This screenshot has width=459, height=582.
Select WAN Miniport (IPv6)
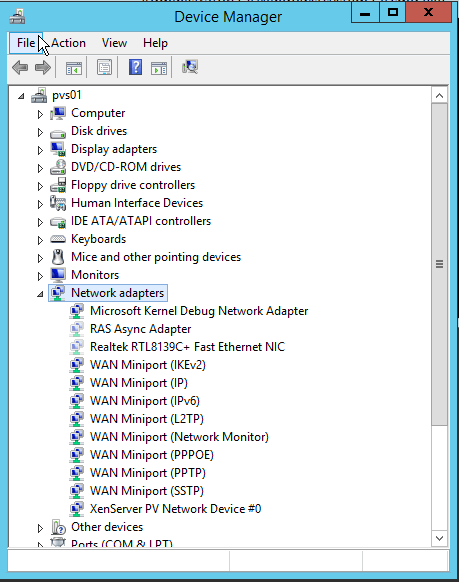(145, 401)
